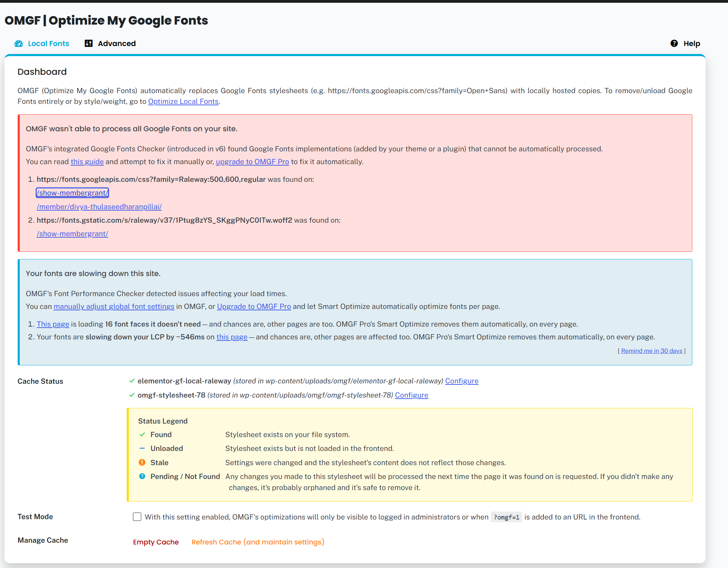This screenshot has height=568, width=728.
Task: Open the 'this guide' link
Action: click(87, 162)
